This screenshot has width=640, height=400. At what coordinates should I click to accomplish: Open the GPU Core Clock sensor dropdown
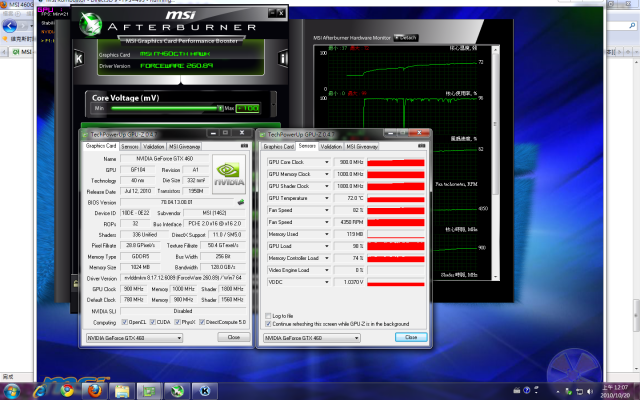[327, 162]
